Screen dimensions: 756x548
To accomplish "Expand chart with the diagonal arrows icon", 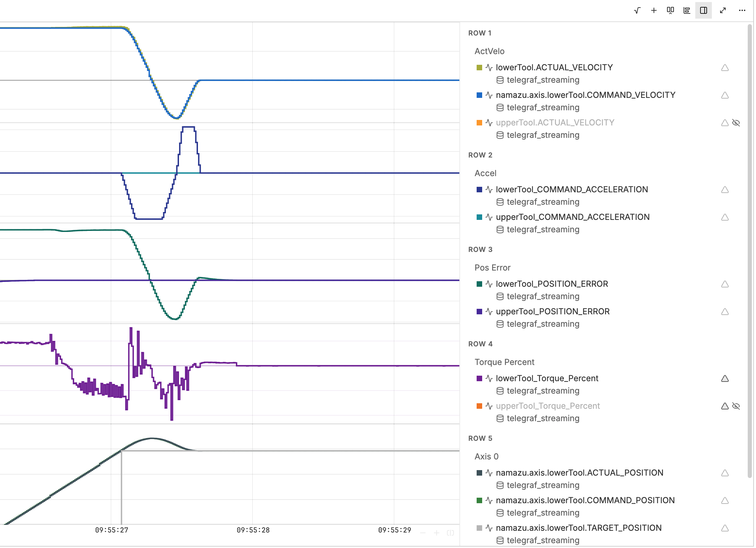I will tap(723, 10).
